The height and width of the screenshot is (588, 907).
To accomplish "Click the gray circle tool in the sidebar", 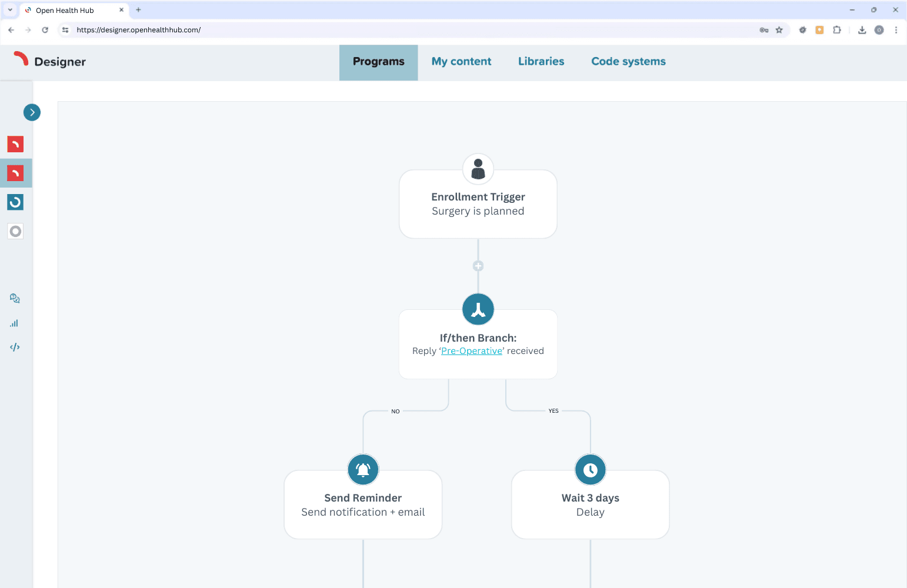I will (15, 231).
